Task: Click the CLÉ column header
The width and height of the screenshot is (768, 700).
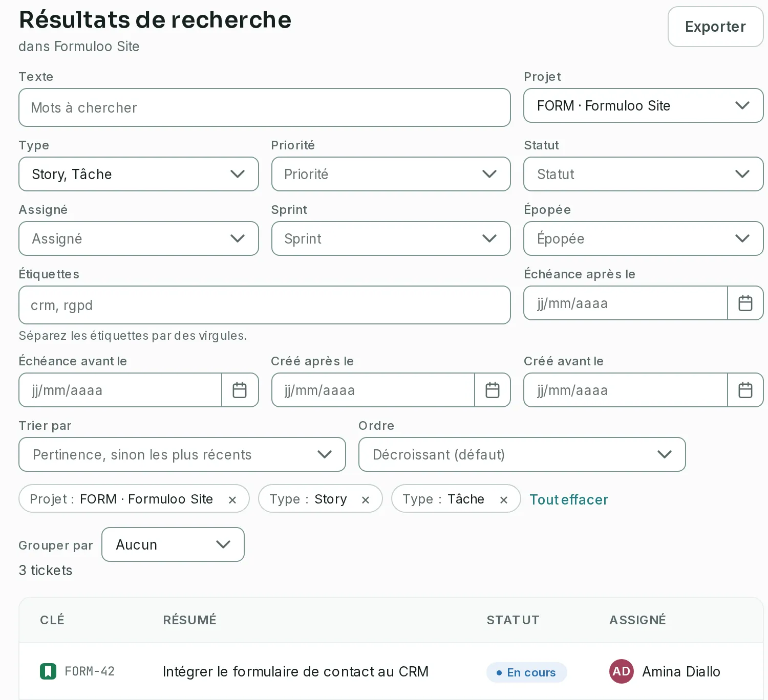Action: pyautogui.click(x=52, y=620)
